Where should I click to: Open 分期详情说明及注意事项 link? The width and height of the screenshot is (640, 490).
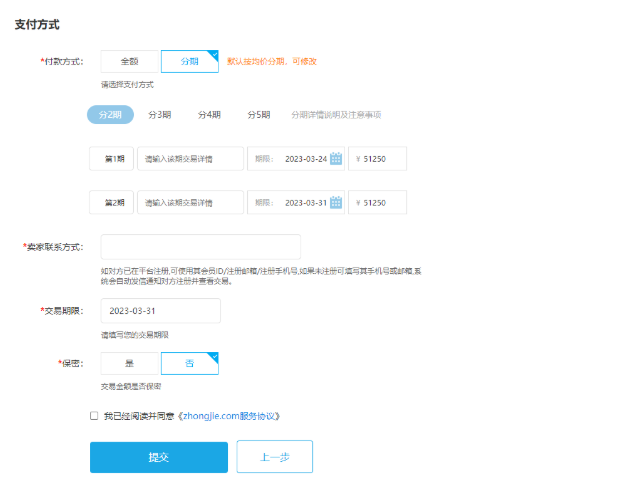click(336, 115)
